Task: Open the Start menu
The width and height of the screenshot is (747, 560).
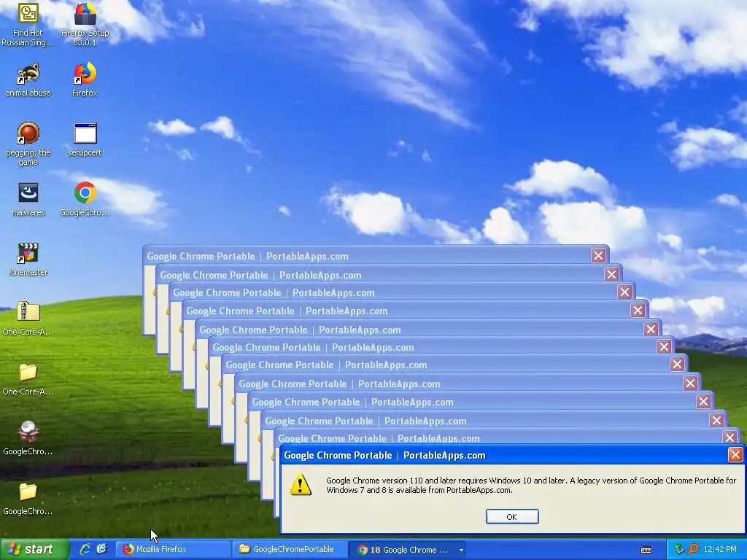Action: point(34,549)
